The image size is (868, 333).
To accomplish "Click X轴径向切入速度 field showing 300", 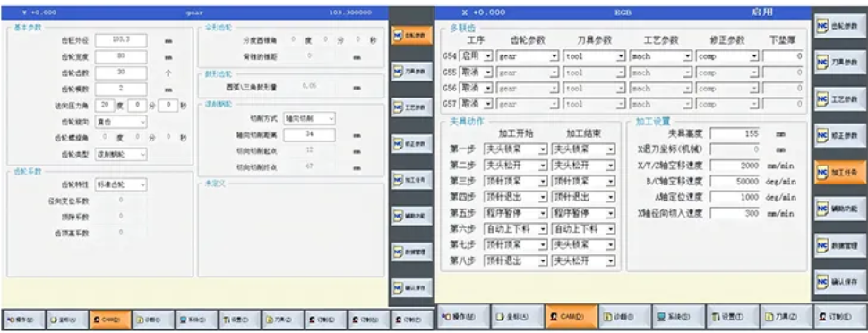I will point(735,214).
